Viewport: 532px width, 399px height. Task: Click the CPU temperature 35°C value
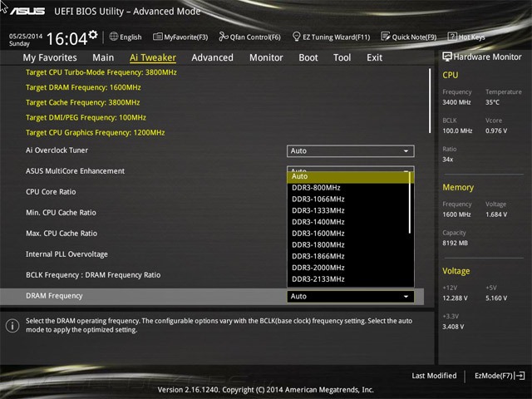point(492,102)
